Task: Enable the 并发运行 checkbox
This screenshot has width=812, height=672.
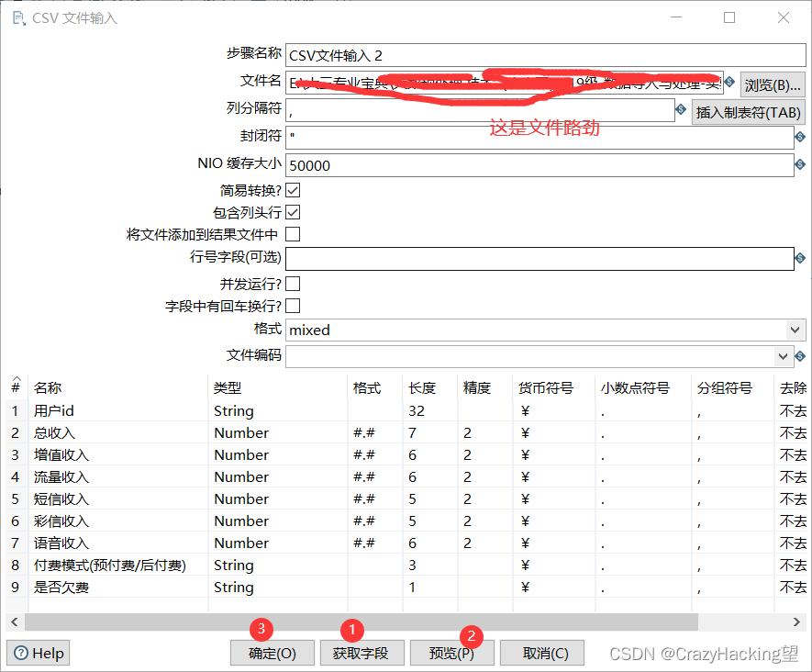Action: click(293, 284)
